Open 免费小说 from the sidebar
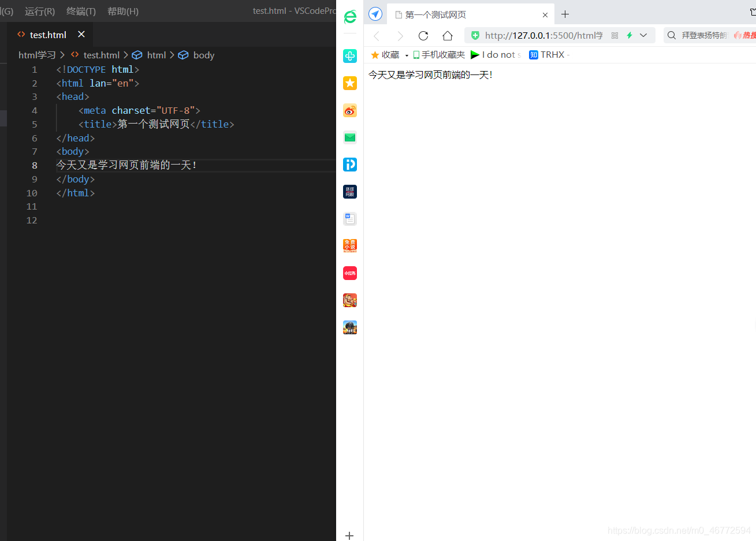Viewport: 756px width, 541px height. point(349,245)
